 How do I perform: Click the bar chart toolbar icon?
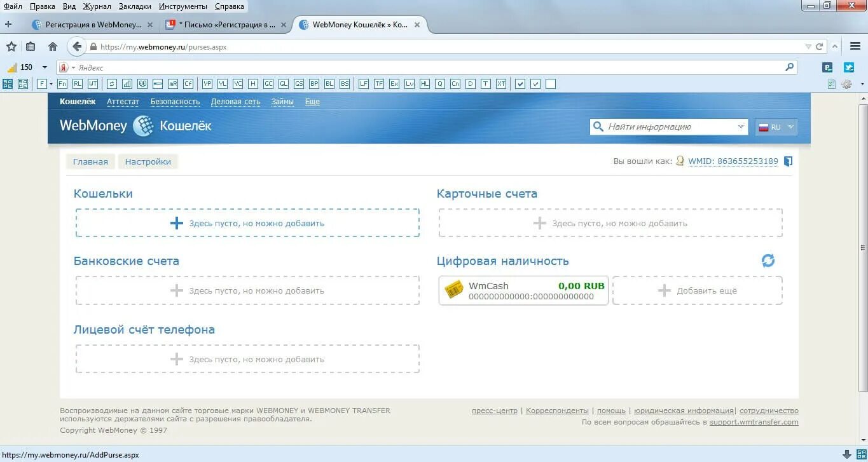(x=127, y=84)
